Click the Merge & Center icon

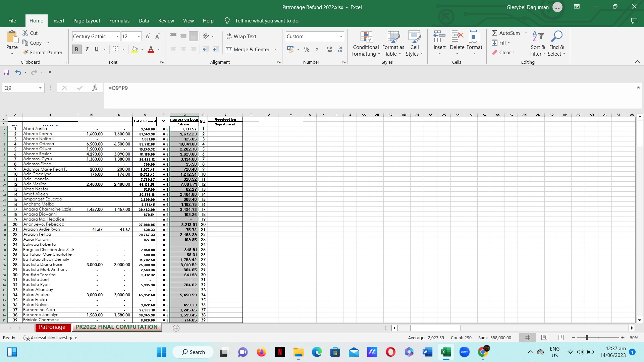tap(229, 50)
